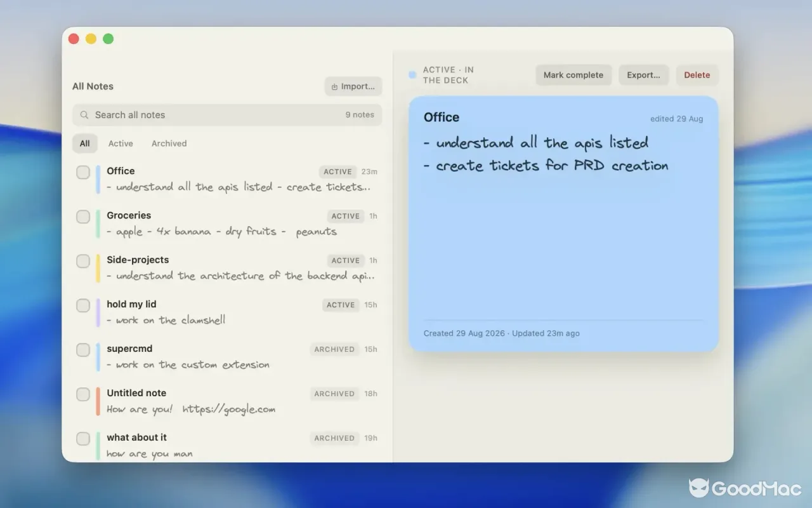Image resolution: width=812 pixels, height=508 pixels.
Task: Open the Side-projects note title
Action: click(138, 260)
